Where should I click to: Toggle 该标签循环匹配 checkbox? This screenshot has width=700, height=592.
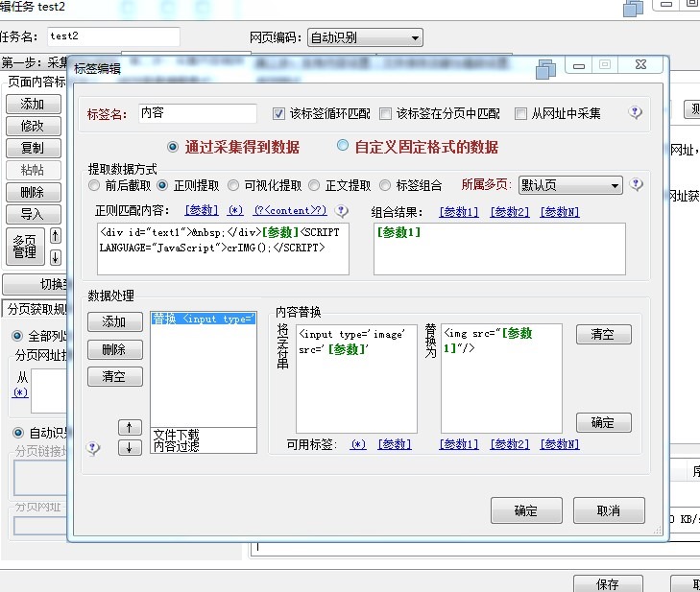point(278,114)
